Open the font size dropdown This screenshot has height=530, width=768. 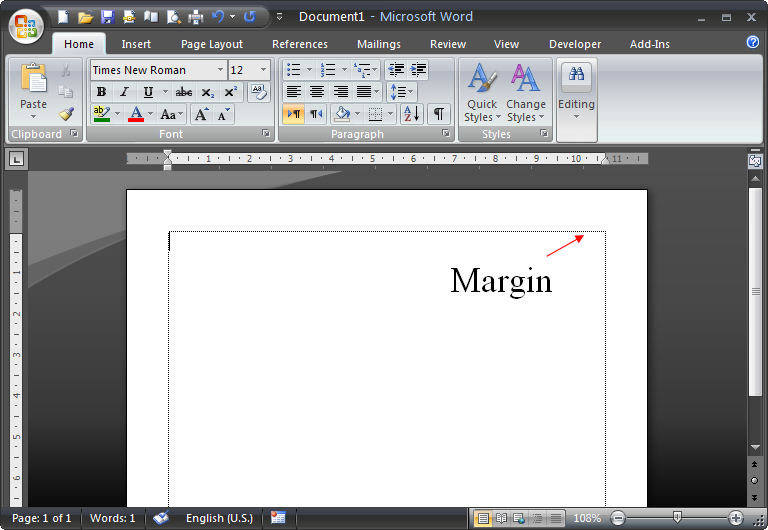click(x=264, y=70)
